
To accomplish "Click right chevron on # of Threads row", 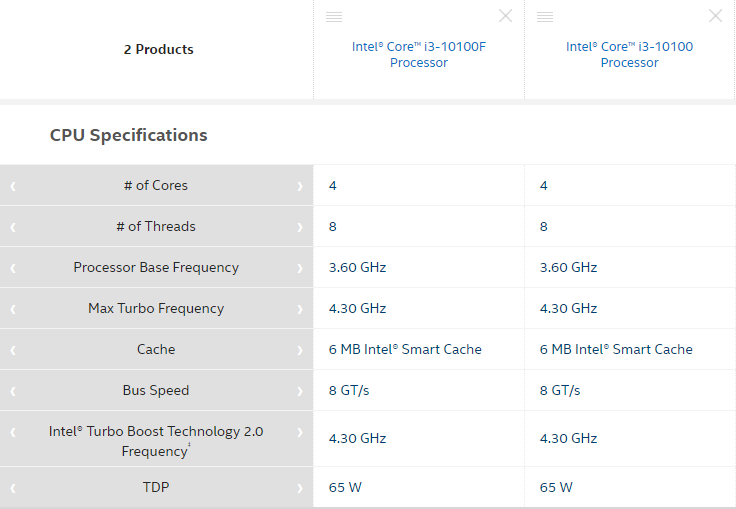I will click(x=299, y=227).
